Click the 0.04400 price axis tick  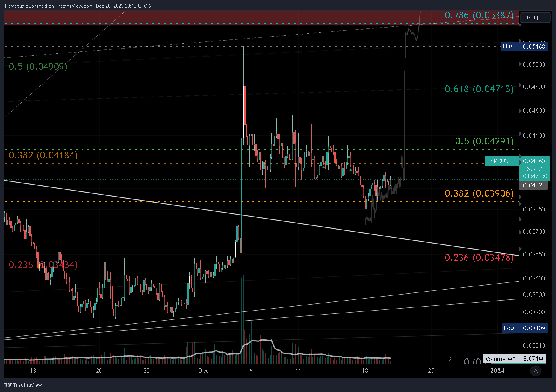tap(534, 136)
